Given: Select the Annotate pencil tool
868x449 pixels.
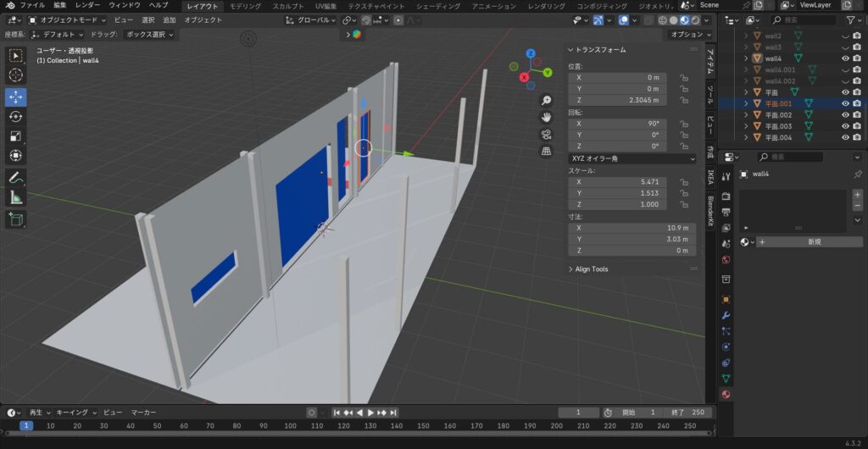Looking at the screenshot, I should [16, 178].
